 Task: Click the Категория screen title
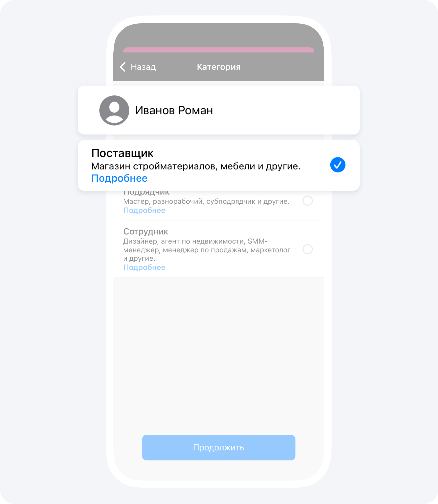pyautogui.click(x=218, y=67)
